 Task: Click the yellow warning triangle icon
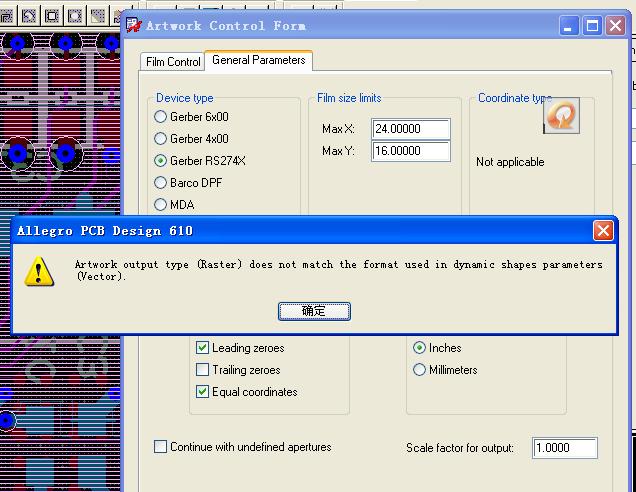click(39, 271)
